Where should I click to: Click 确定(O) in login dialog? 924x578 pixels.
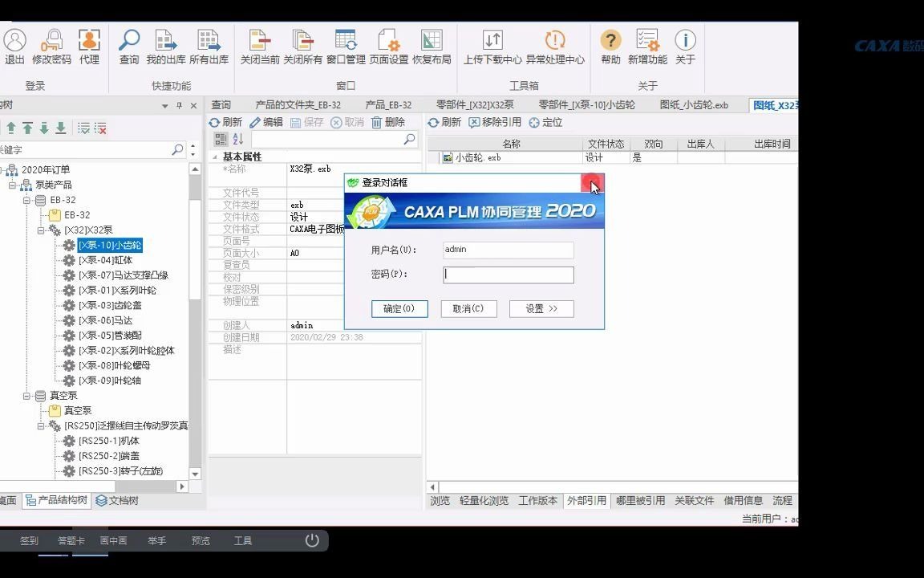click(x=399, y=308)
